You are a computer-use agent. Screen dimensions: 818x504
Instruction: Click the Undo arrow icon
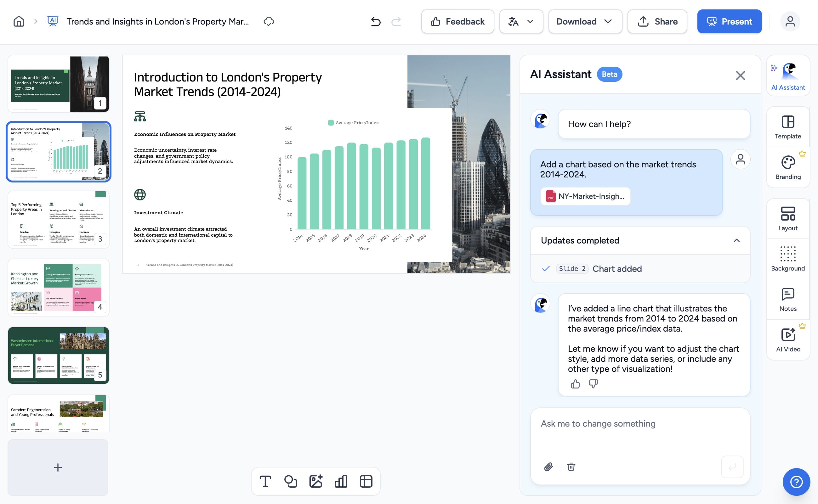376,21
